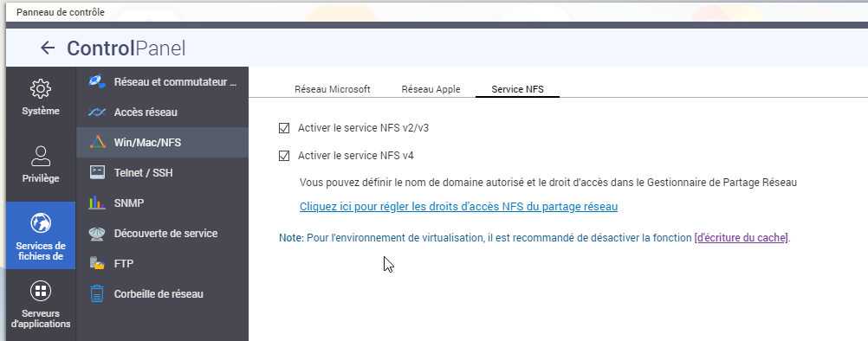Open the Privilège user category
The height and width of the screenshot is (341, 868).
point(41,164)
